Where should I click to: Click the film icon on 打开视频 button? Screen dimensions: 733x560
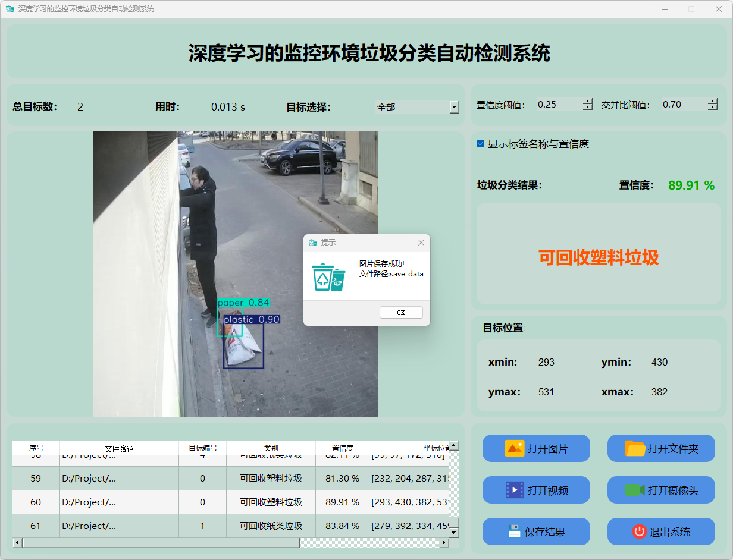pyautogui.click(x=514, y=490)
